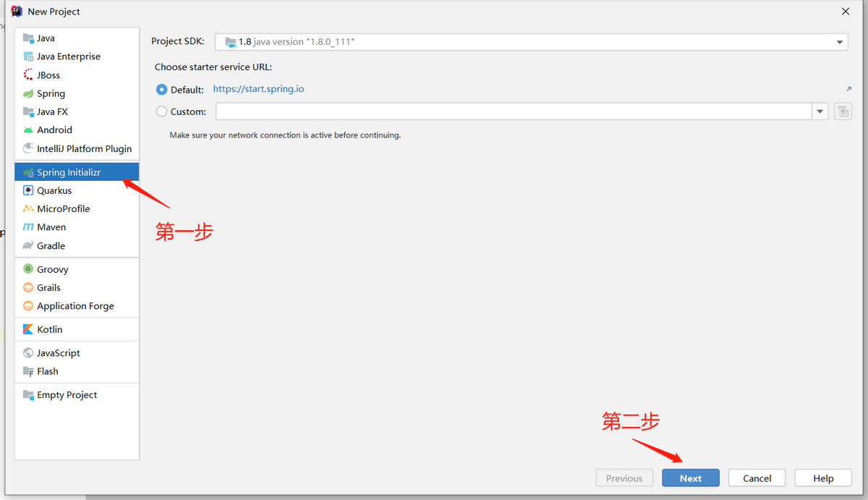
Task: Click the "Choose starter service URL" text
Action: point(213,67)
